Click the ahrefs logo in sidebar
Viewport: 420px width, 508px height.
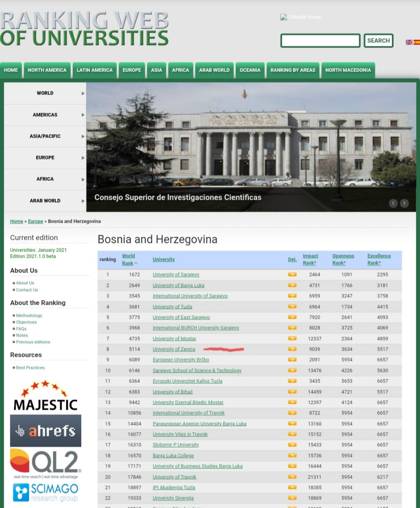click(45, 431)
